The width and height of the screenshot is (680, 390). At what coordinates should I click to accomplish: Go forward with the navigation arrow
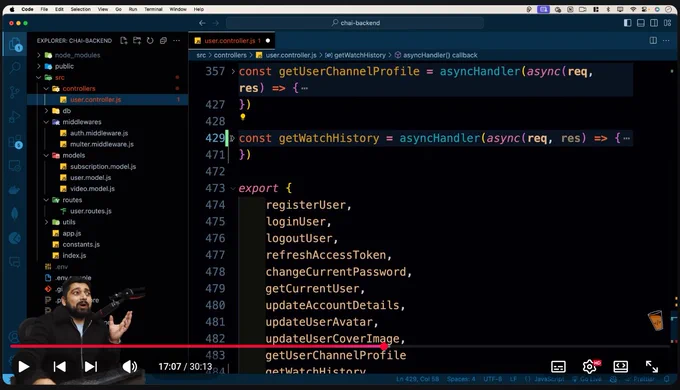[216, 23]
